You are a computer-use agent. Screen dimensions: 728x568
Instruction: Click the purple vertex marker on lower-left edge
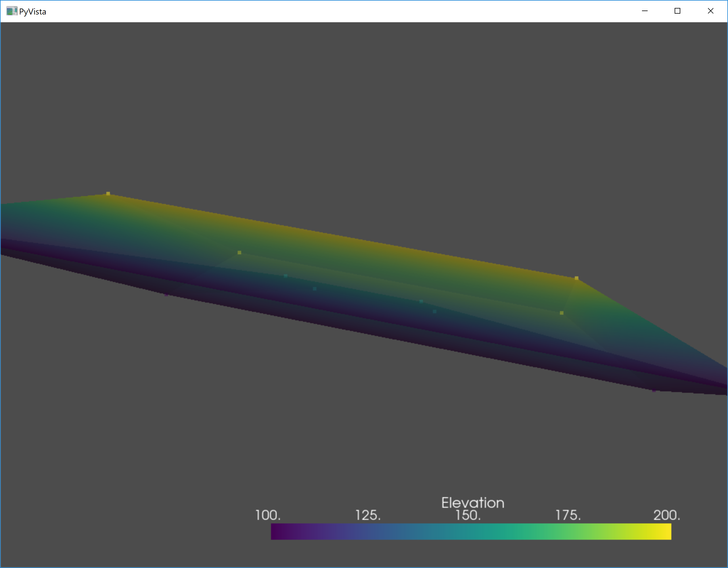click(166, 295)
